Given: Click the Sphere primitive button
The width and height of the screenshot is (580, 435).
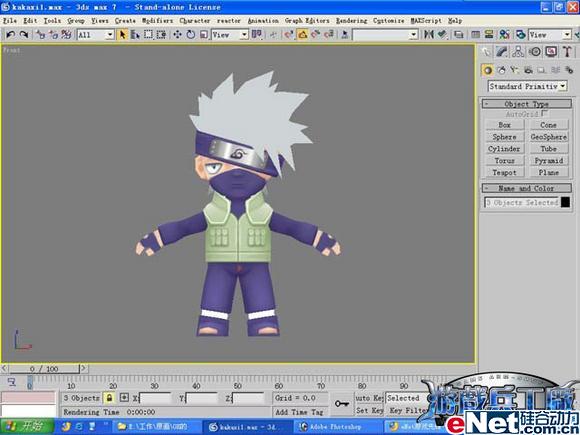Looking at the screenshot, I should pos(505,137).
